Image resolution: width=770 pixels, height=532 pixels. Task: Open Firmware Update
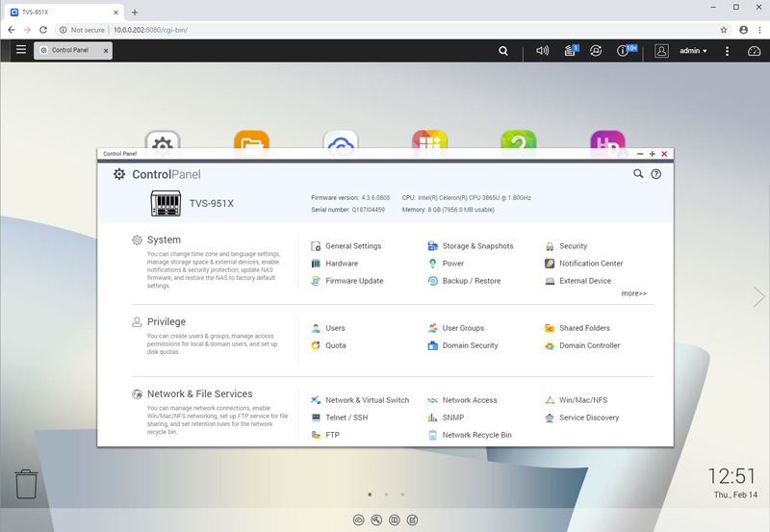click(347, 281)
